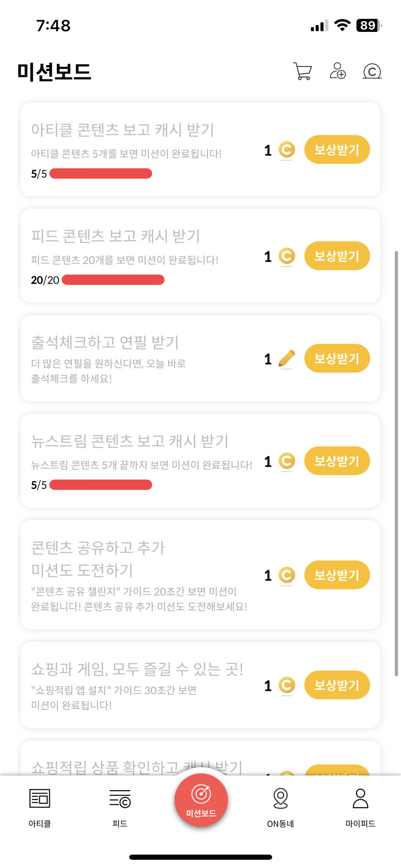Tap the pencil reward icon

pyautogui.click(x=287, y=359)
